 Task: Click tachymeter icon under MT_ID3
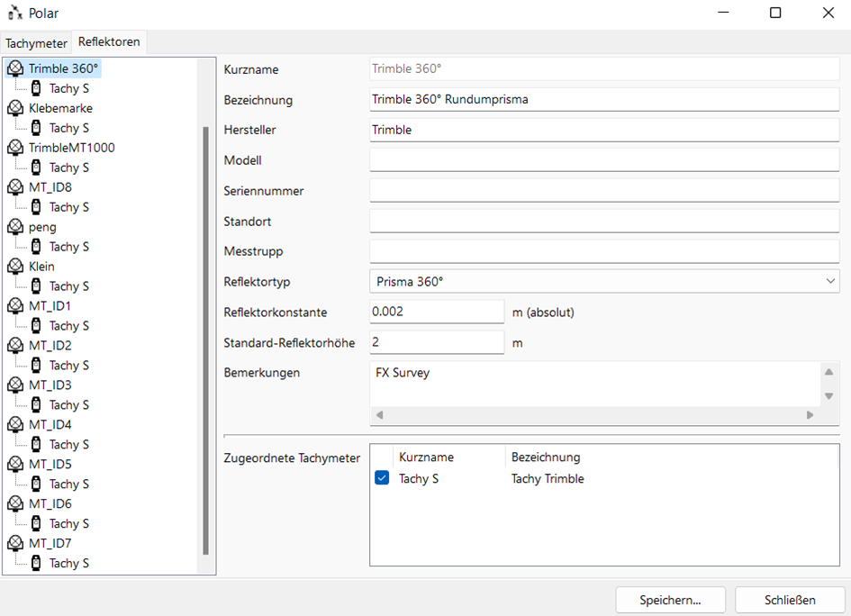(x=36, y=405)
